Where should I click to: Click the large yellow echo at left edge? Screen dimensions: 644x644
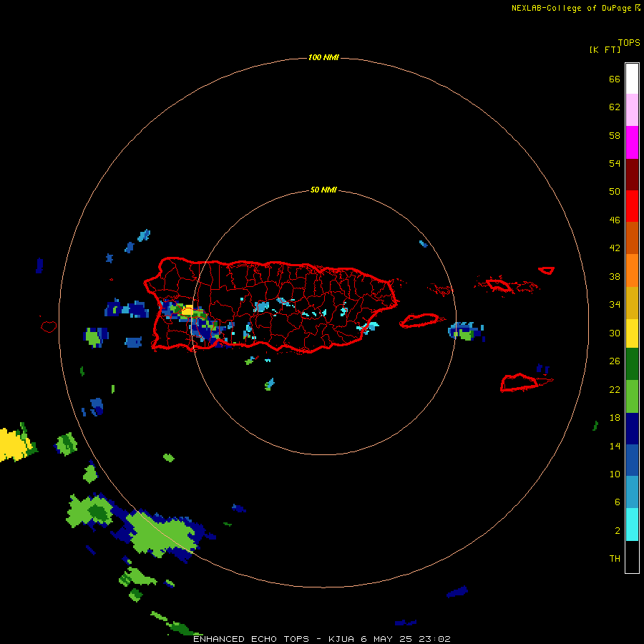pyautogui.click(x=15, y=445)
